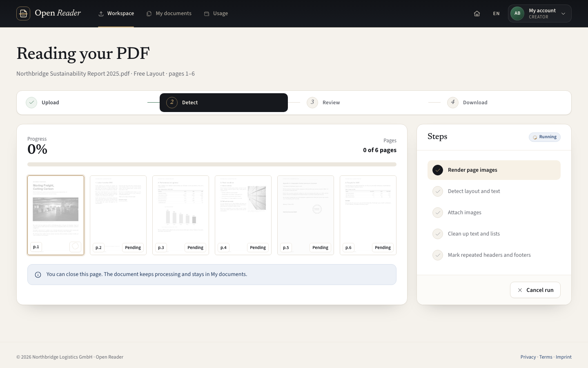This screenshot has height=368, width=588.
Task: Click the Running status badge
Action: click(x=545, y=137)
